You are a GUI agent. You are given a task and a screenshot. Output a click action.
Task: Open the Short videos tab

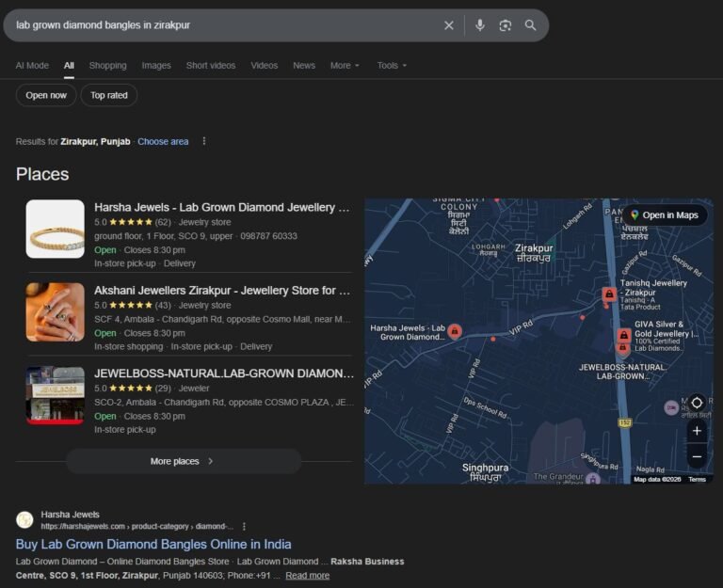[211, 66]
